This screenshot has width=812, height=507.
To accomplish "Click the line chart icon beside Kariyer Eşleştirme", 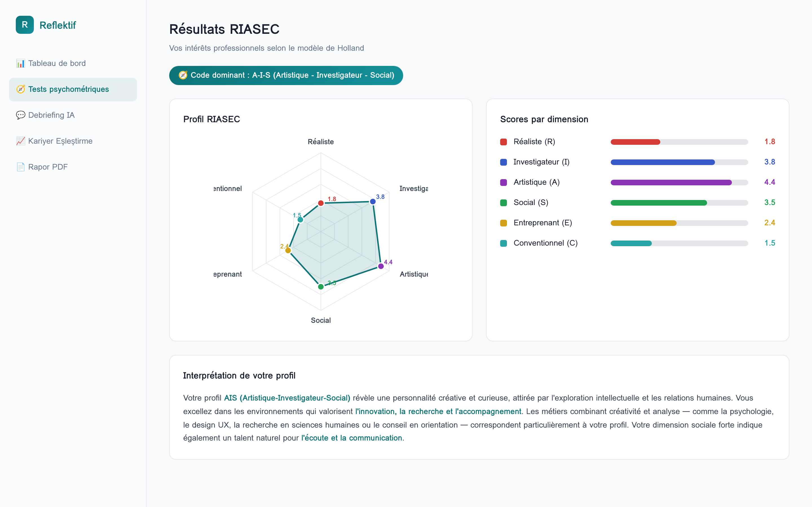I will [x=21, y=141].
